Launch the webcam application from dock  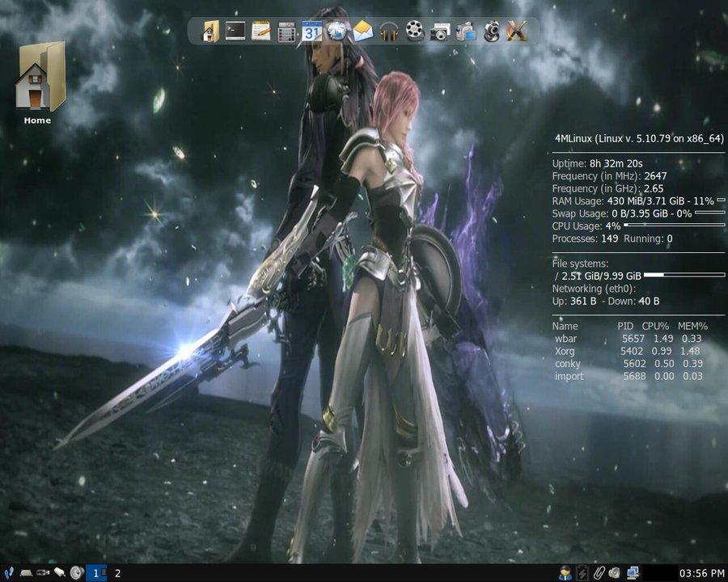491,32
